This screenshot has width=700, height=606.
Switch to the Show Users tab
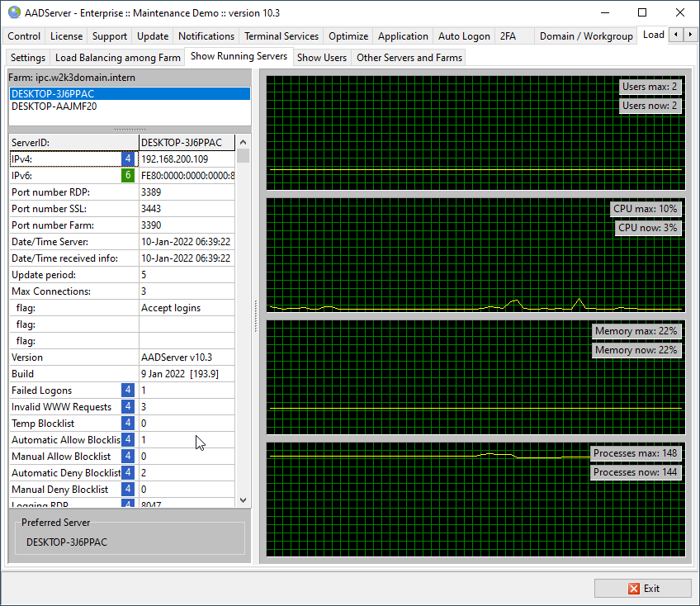[321, 58]
